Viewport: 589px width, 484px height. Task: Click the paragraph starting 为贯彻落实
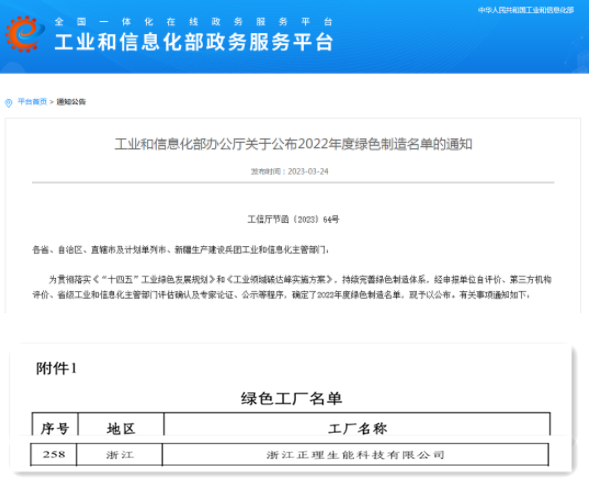pos(292,287)
